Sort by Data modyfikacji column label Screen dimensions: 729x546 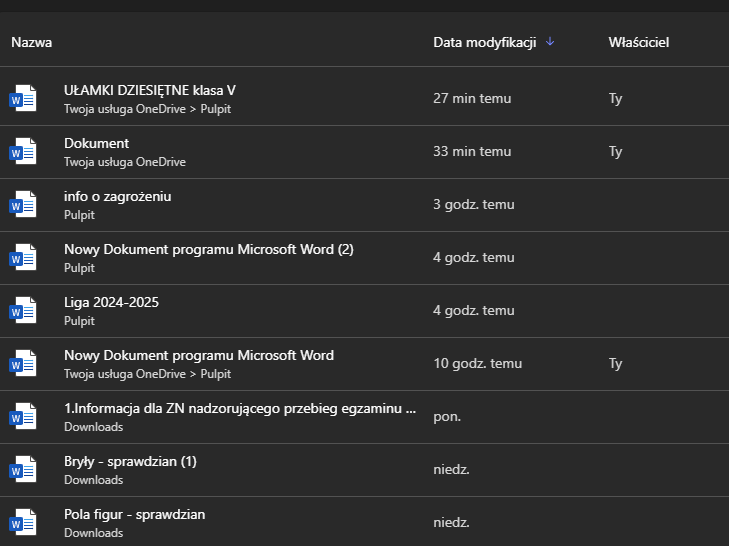pos(484,43)
